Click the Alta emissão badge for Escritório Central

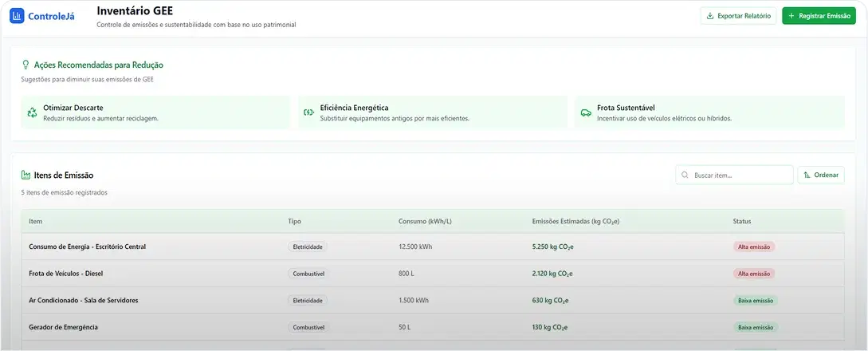point(754,247)
